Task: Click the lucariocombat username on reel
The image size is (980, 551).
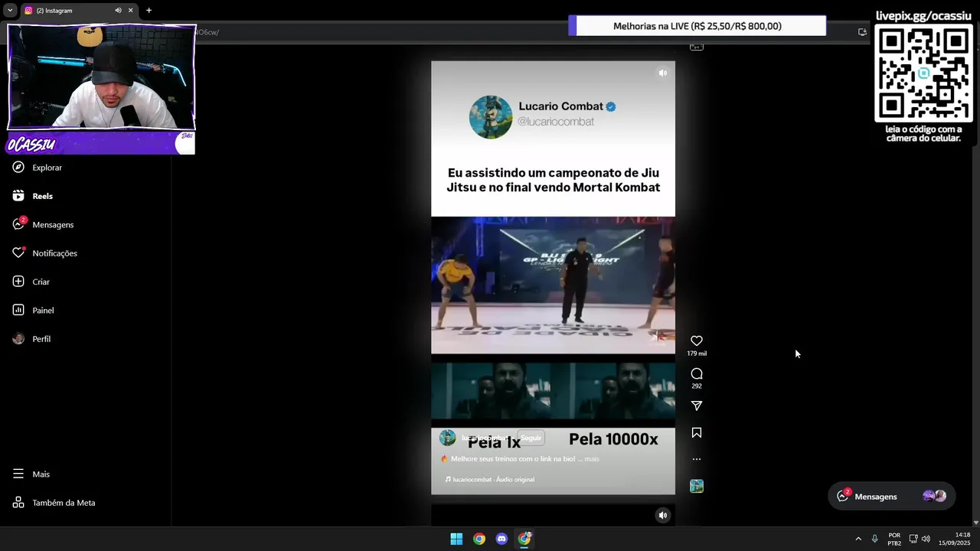Action: click(485, 438)
